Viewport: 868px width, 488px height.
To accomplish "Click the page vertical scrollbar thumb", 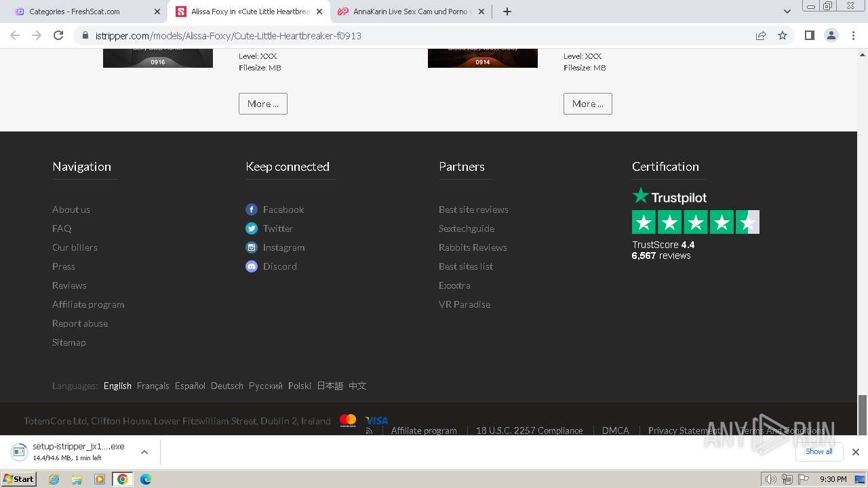I will point(863,413).
